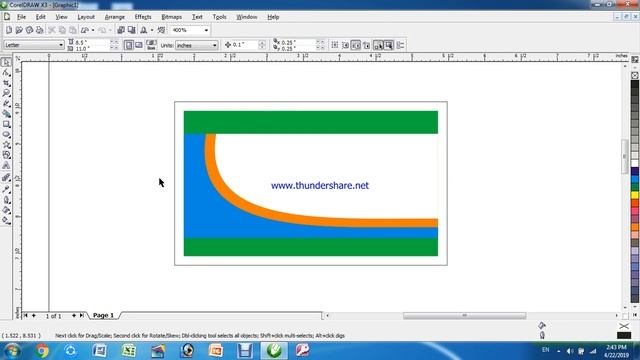Click the duplicate distance stepper arrows

[x=320, y=45]
